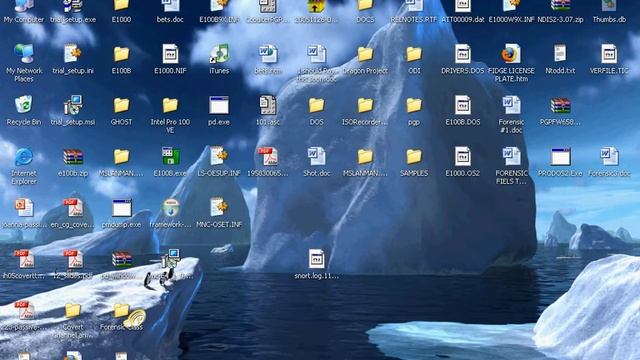The image size is (640, 360).
Task: Select the MNC-OSET.INF file icon
Action: (x=219, y=208)
